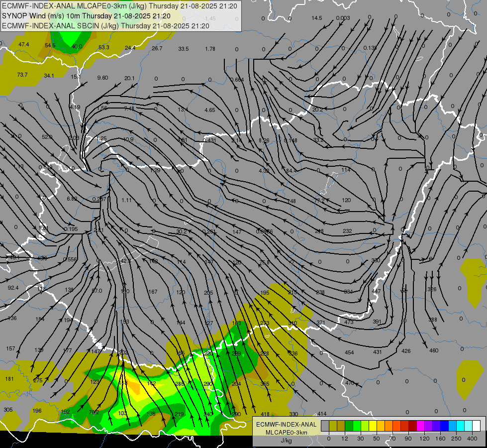The height and width of the screenshot is (448, 487).
Task: Click the map value 454
Action: click(349, 352)
